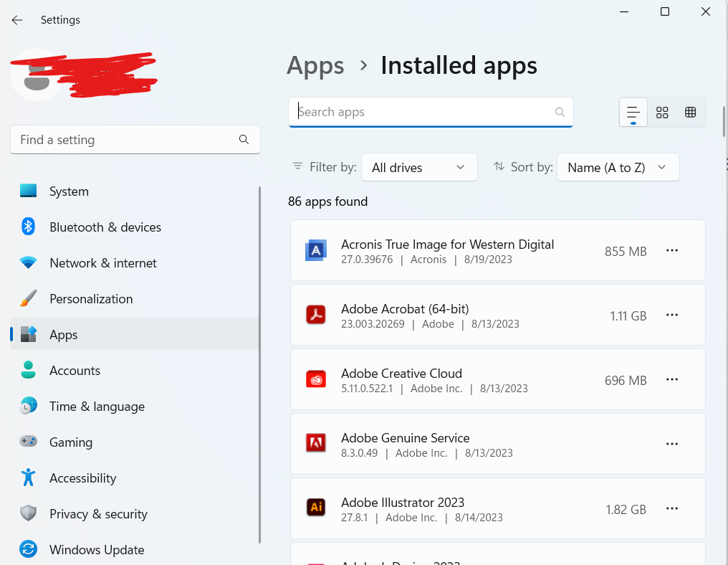Open Windows Update settings

[x=135, y=549]
